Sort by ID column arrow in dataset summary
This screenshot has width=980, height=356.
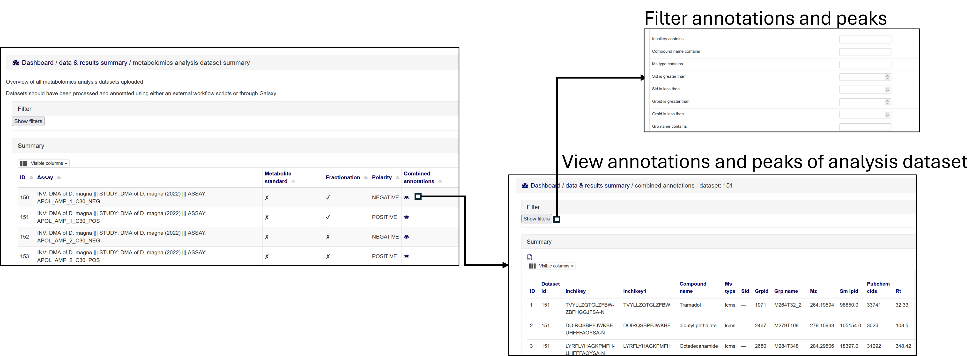(x=31, y=178)
